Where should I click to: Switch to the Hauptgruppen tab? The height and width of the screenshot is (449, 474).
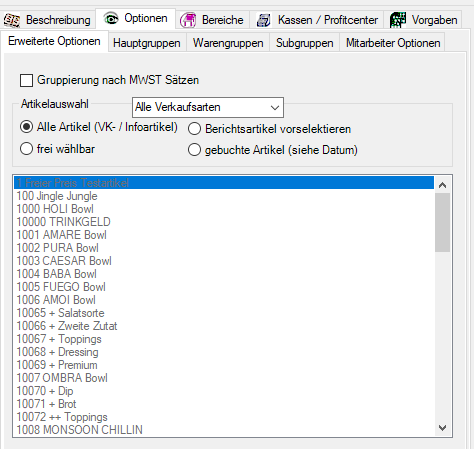[147, 43]
